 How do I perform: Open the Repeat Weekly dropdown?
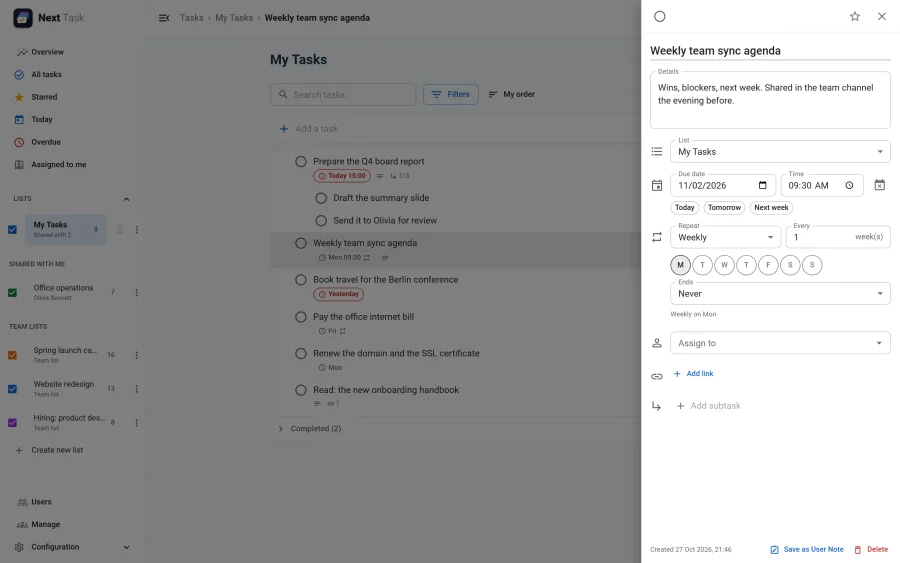(x=725, y=237)
